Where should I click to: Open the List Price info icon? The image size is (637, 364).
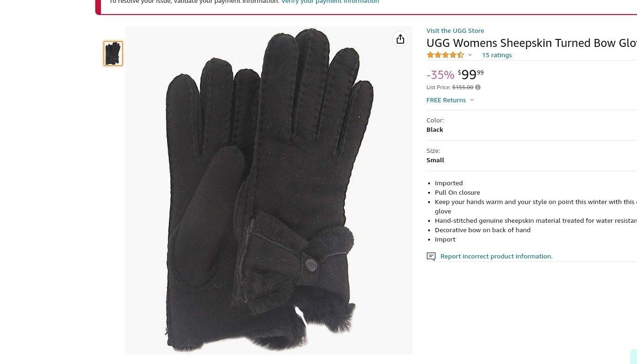(x=478, y=87)
